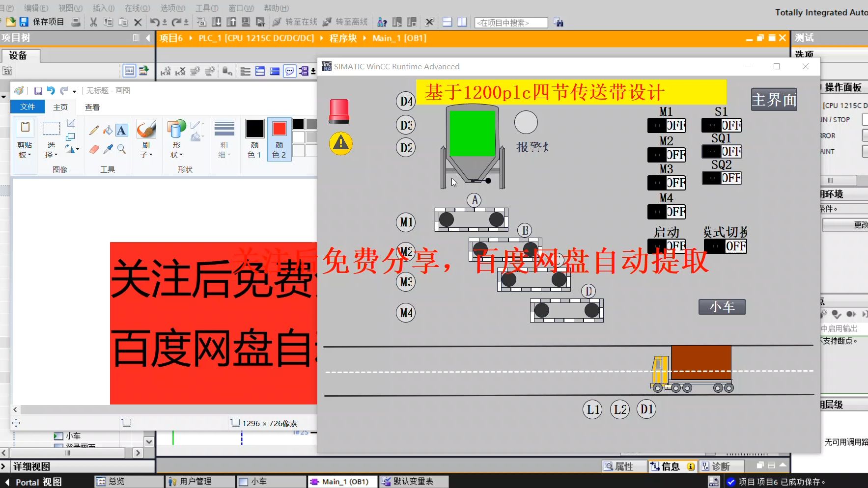Select the Text tool in Paint

point(122,130)
